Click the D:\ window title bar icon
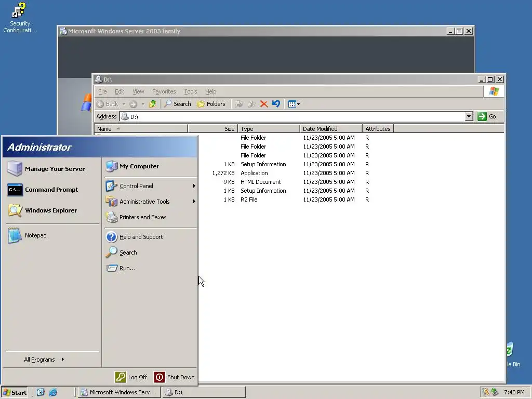Image resolution: width=532 pixels, height=399 pixels. click(98, 79)
